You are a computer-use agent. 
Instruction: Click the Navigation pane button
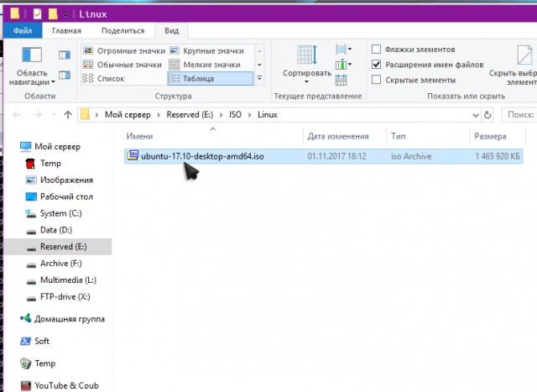pyautogui.click(x=32, y=66)
